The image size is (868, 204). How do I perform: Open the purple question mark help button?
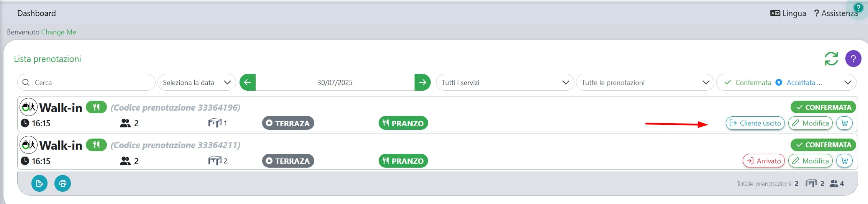853,59
